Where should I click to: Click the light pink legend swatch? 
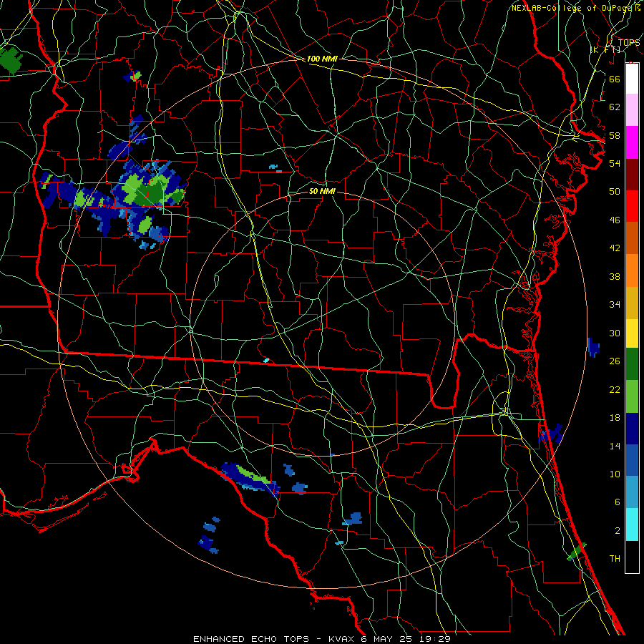pyautogui.click(x=632, y=109)
